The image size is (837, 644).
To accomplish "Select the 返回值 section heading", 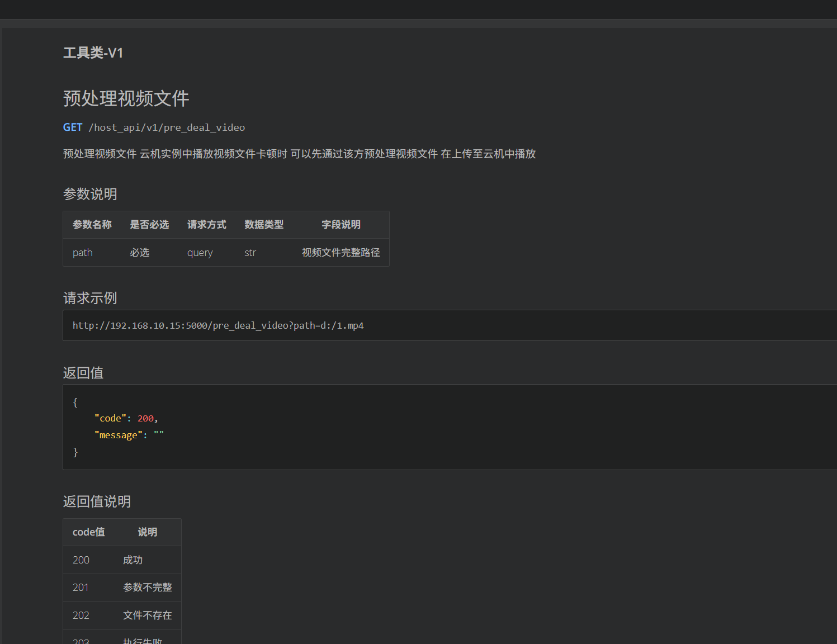I will 82,373.
